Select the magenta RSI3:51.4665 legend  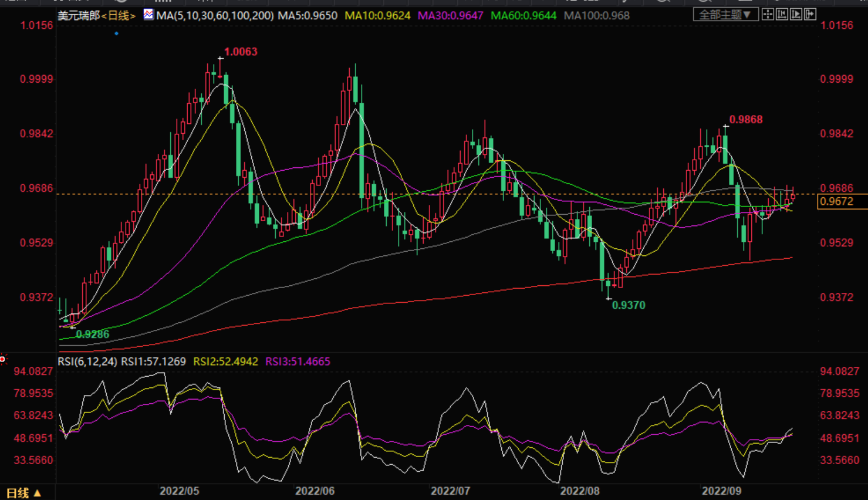click(x=298, y=362)
